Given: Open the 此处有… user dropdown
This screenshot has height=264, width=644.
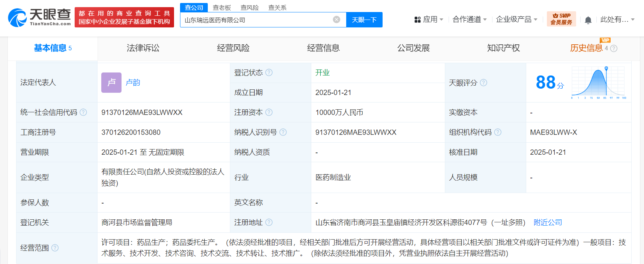Looking at the screenshot, I should [617, 20].
